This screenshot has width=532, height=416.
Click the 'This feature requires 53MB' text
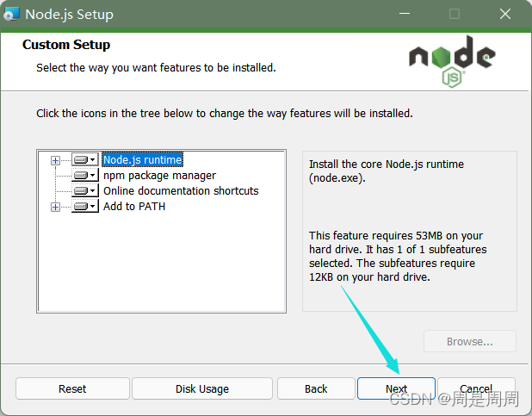point(398,257)
